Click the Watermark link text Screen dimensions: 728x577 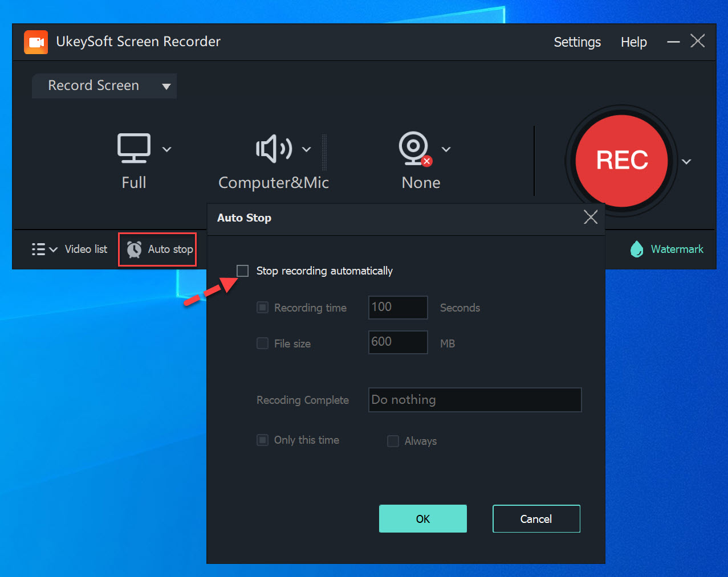click(677, 249)
